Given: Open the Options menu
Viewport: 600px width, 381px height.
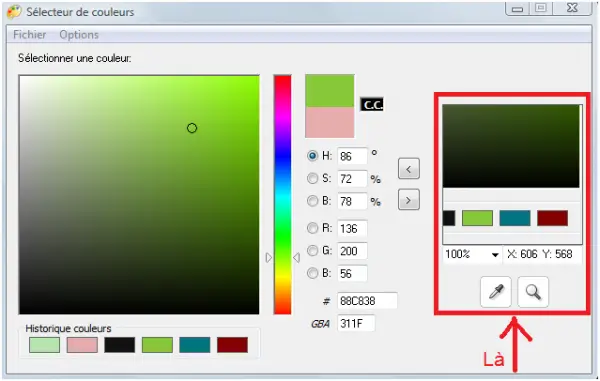Looking at the screenshot, I should click(79, 35).
